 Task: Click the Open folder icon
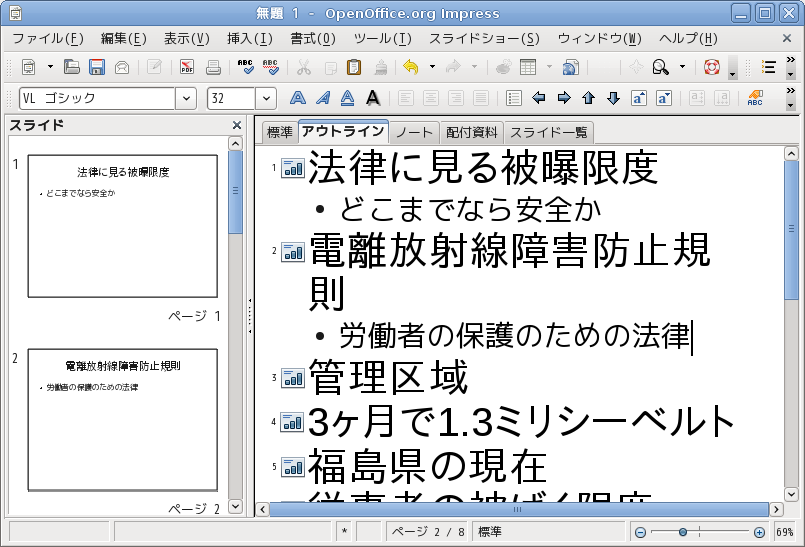(x=72, y=68)
